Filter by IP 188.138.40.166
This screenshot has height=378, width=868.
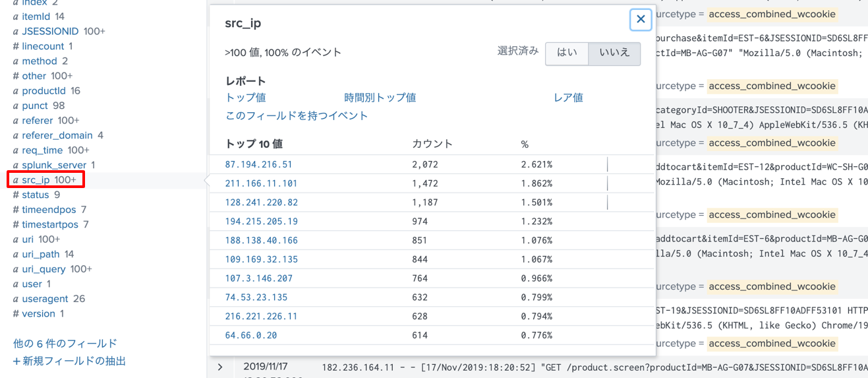pyautogui.click(x=261, y=241)
